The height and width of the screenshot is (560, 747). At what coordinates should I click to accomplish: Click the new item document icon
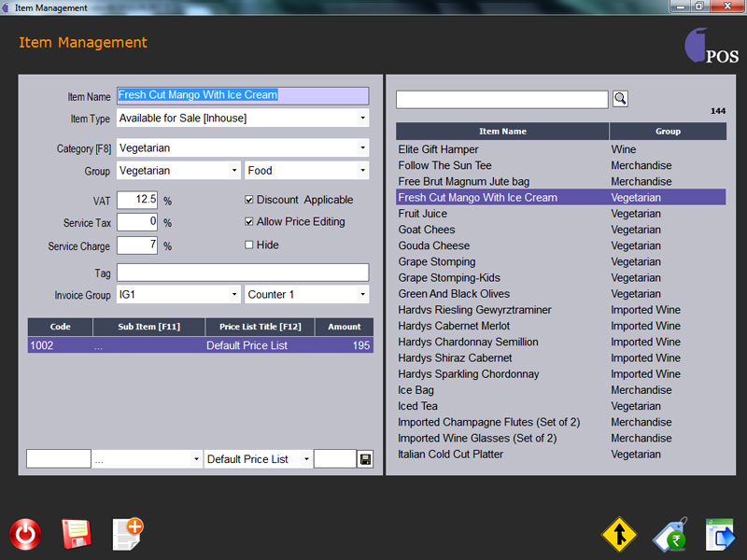pos(127,534)
